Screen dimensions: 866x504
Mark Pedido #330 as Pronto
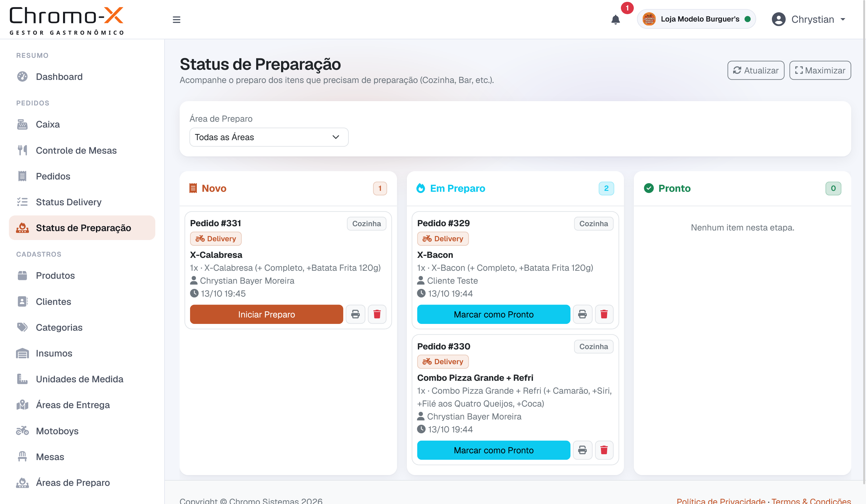coord(494,450)
